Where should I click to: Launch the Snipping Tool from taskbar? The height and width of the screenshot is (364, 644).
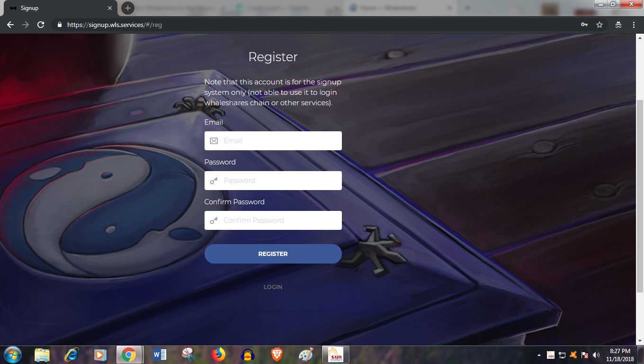(x=189, y=355)
